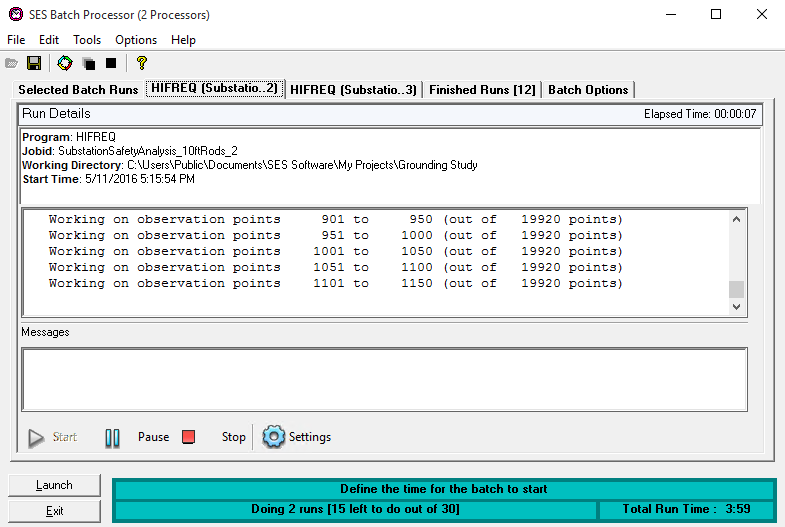
Task: Click the Start play triangle icon
Action: coord(36,438)
